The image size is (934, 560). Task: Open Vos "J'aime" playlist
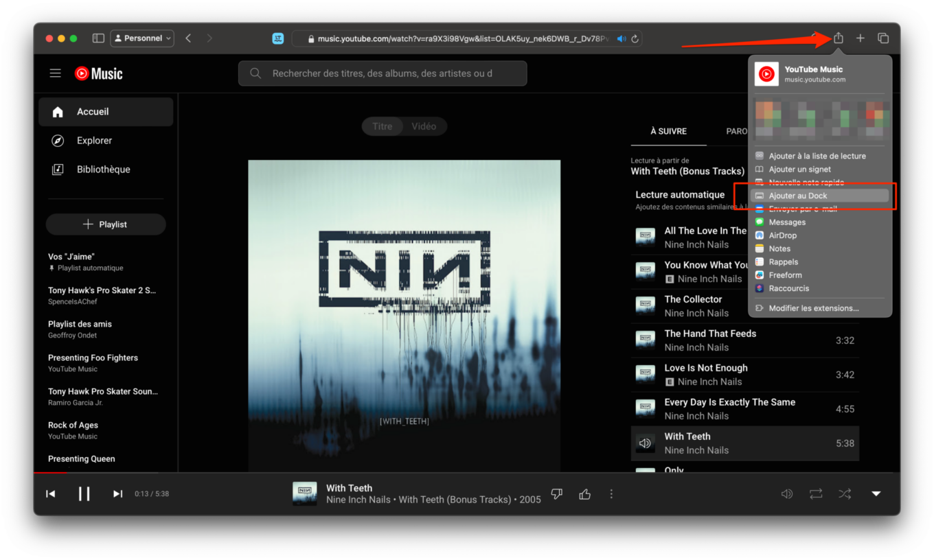106,261
